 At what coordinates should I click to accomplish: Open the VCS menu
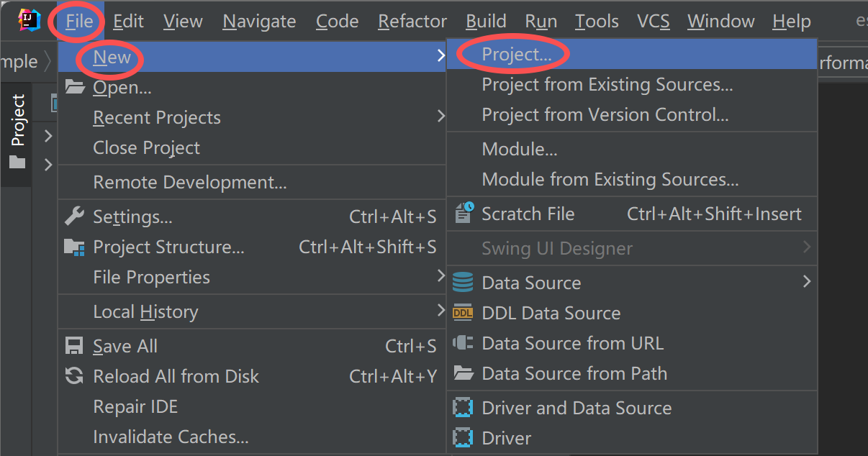click(x=653, y=22)
